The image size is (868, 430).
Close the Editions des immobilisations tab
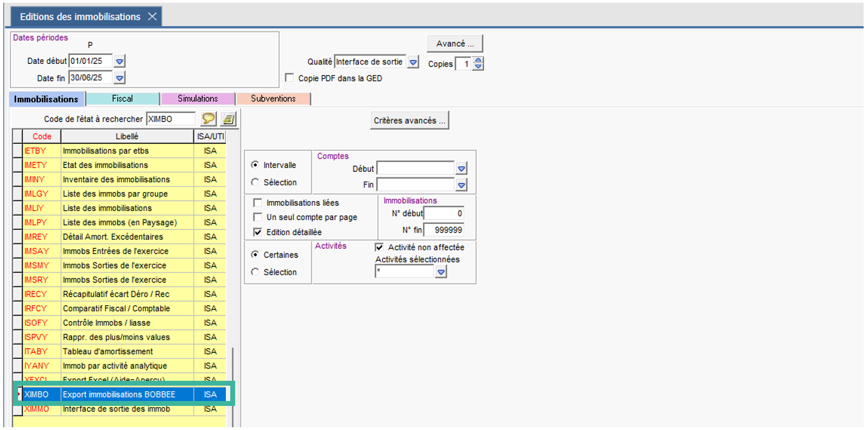click(153, 16)
